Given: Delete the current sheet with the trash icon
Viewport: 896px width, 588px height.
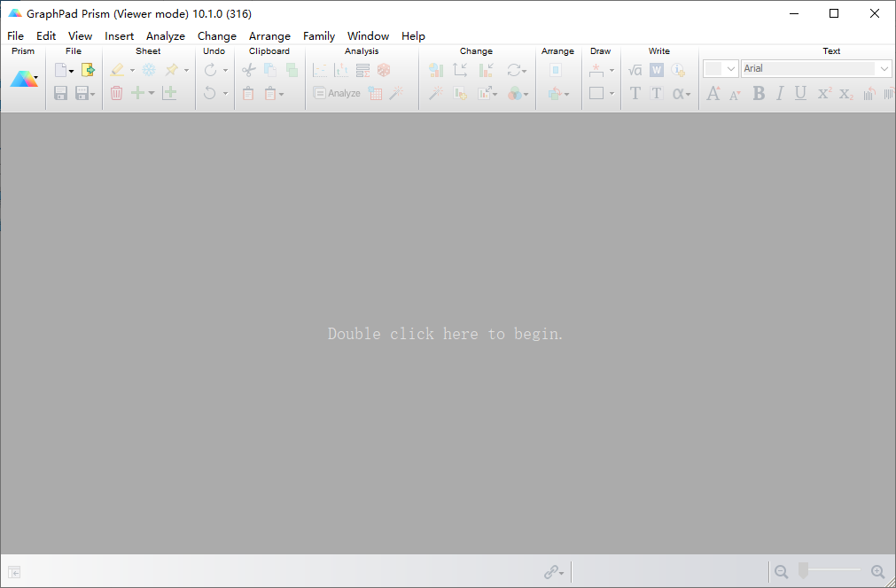Looking at the screenshot, I should pos(116,93).
